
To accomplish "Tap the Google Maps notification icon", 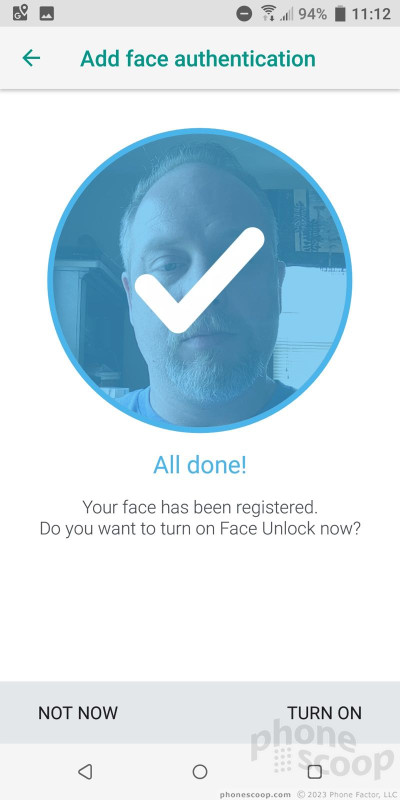I will (20, 13).
